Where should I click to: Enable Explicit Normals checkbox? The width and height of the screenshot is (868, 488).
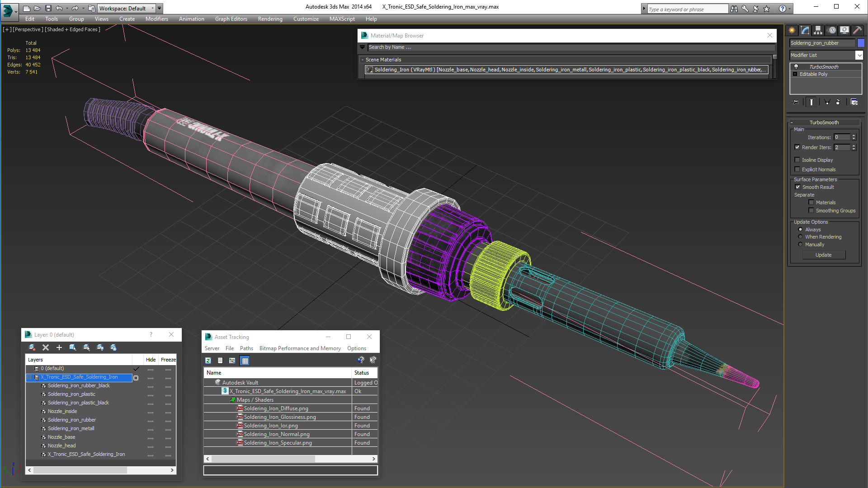pos(797,169)
